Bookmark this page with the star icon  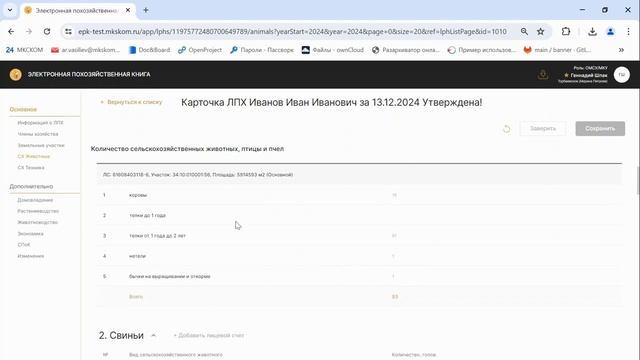click(x=540, y=31)
